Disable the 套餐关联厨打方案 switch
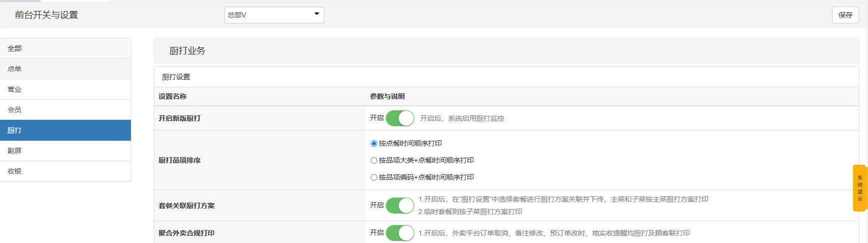This screenshot has width=868, height=243. 400,206
